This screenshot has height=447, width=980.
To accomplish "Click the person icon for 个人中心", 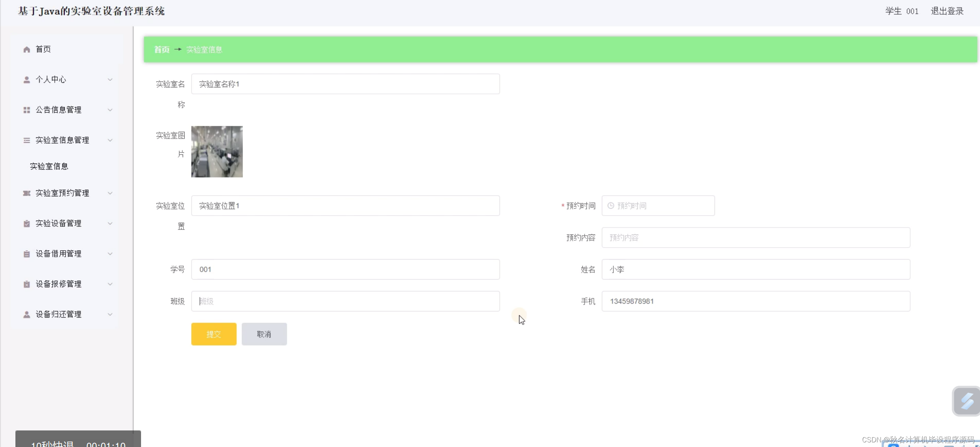I will point(27,80).
